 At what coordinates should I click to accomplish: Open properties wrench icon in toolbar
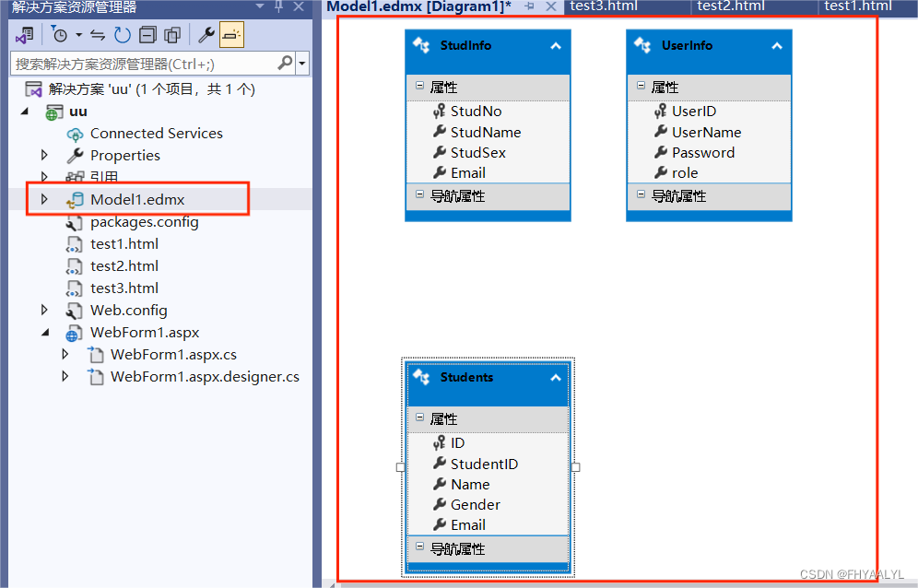(x=206, y=35)
